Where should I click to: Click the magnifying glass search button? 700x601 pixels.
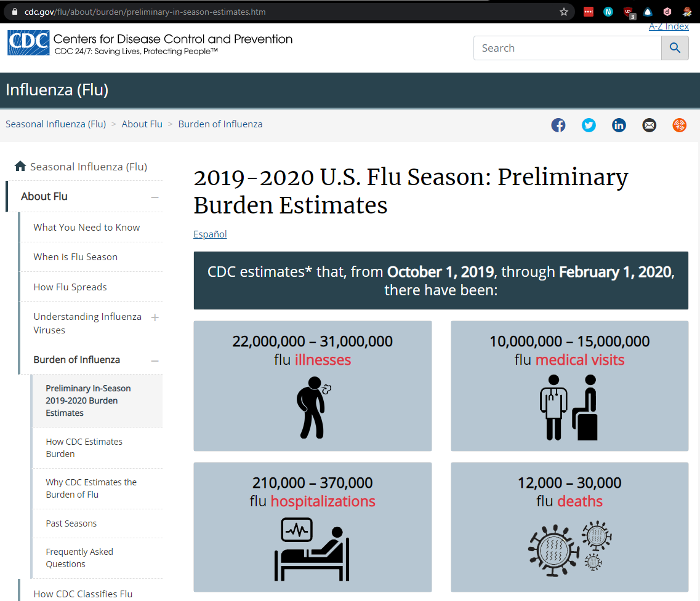675,48
